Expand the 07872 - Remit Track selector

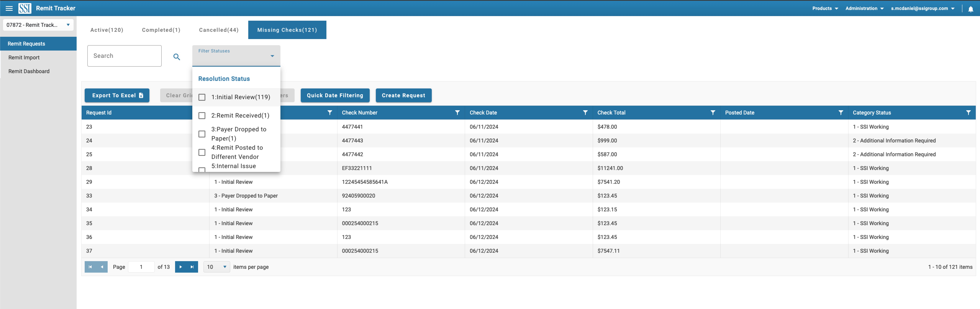coord(38,25)
